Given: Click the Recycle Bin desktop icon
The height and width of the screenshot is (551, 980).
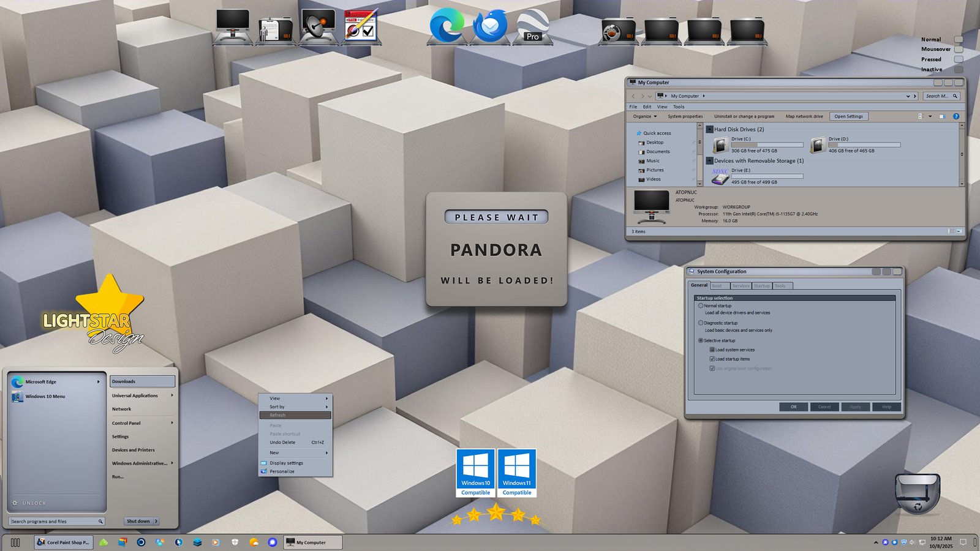Looking at the screenshot, I should [x=917, y=493].
